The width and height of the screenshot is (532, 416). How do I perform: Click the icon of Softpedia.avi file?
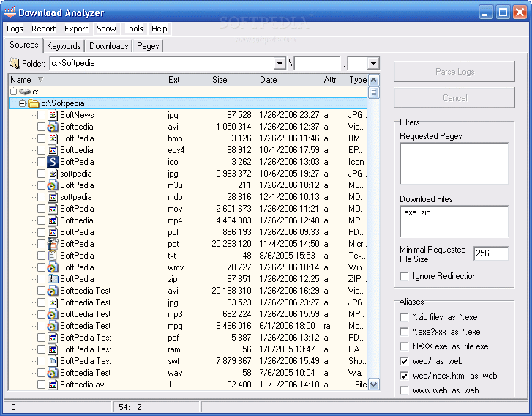(52, 385)
